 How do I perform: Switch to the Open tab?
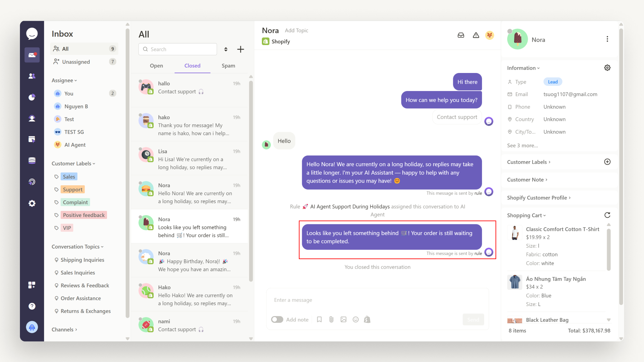pyautogui.click(x=156, y=66)
